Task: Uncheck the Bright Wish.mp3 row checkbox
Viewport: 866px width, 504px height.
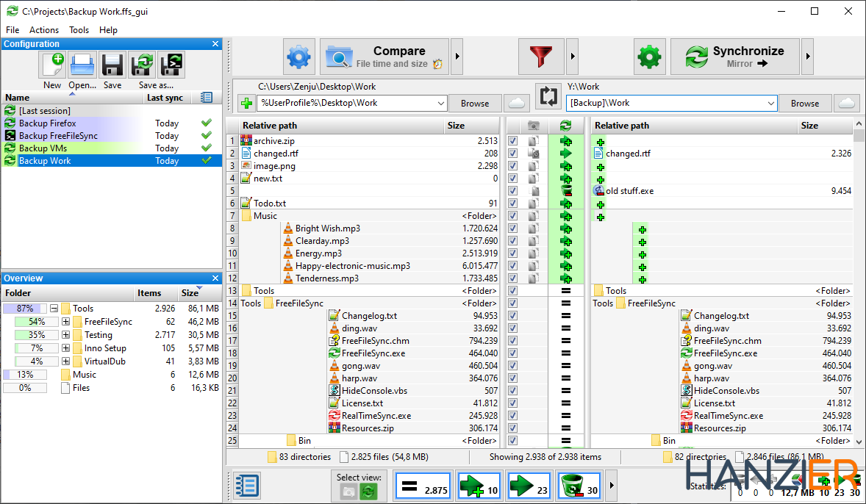Action: (x=513, y=228)
